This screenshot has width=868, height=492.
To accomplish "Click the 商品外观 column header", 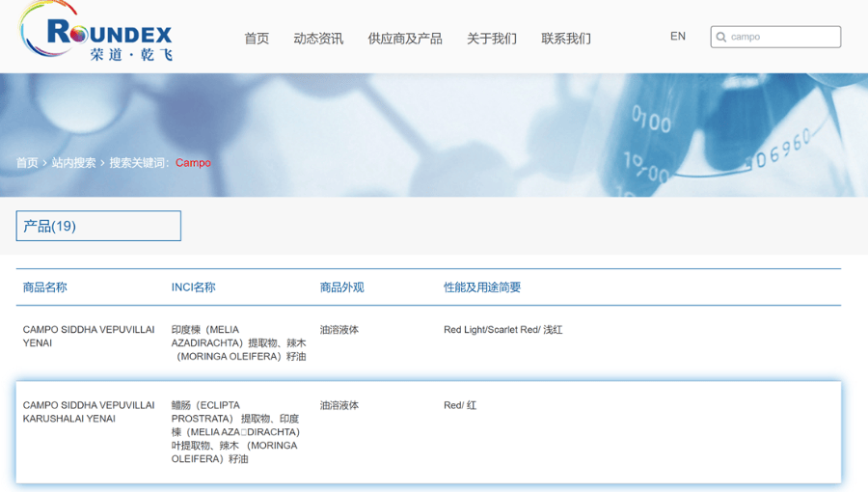I will click(341, 287).
